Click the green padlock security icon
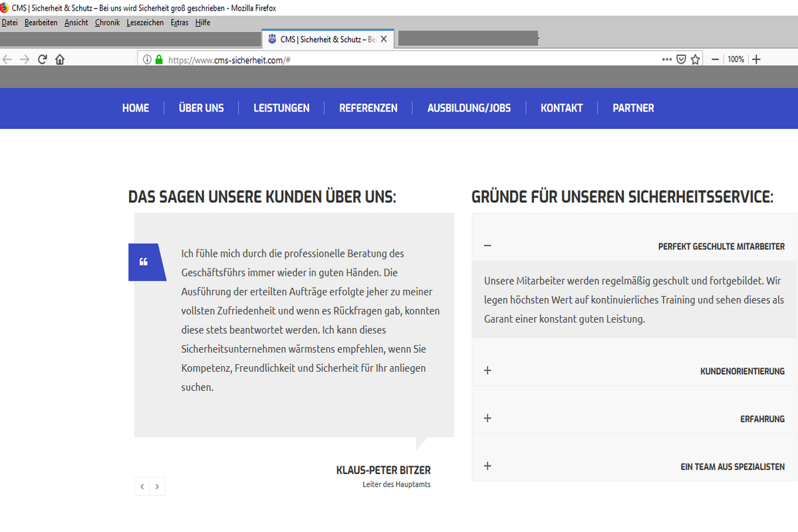 (x=159, y=59)
